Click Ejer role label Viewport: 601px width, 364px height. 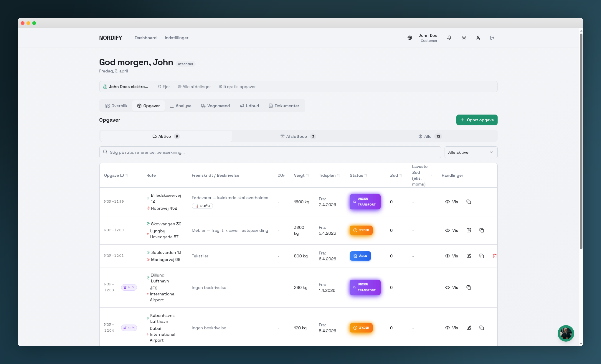pyautogui.click(x=164, y=87)
